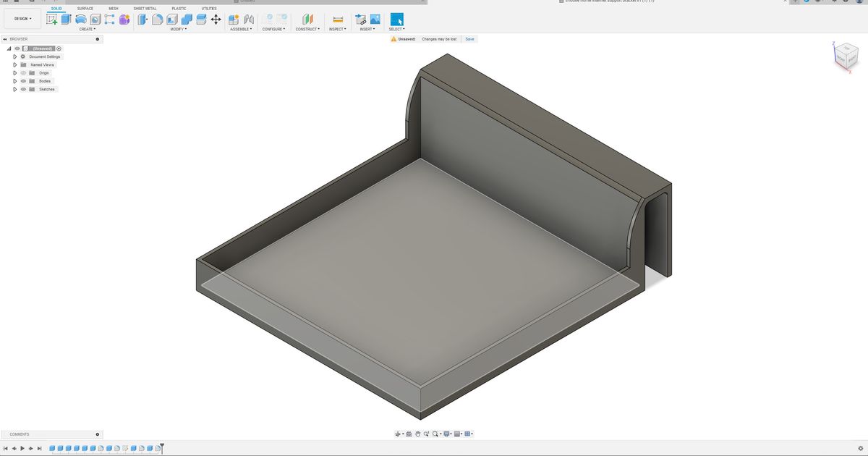Open the Design workspace menu
Image resolution: width=868 pixels, height=456 pixels.
pos(22,20)
